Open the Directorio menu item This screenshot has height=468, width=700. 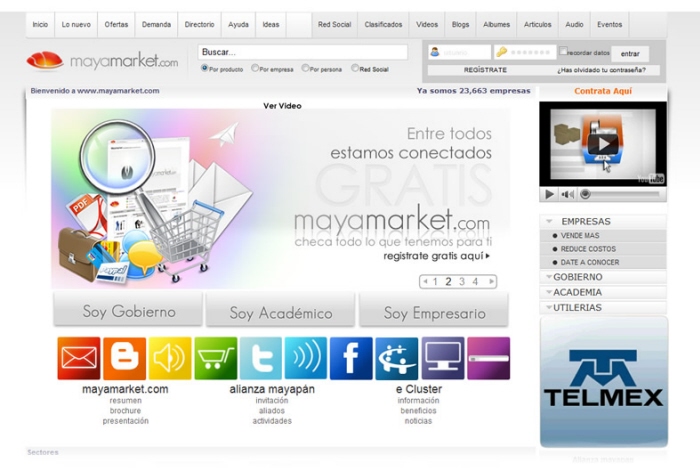(x=200, y=25)
